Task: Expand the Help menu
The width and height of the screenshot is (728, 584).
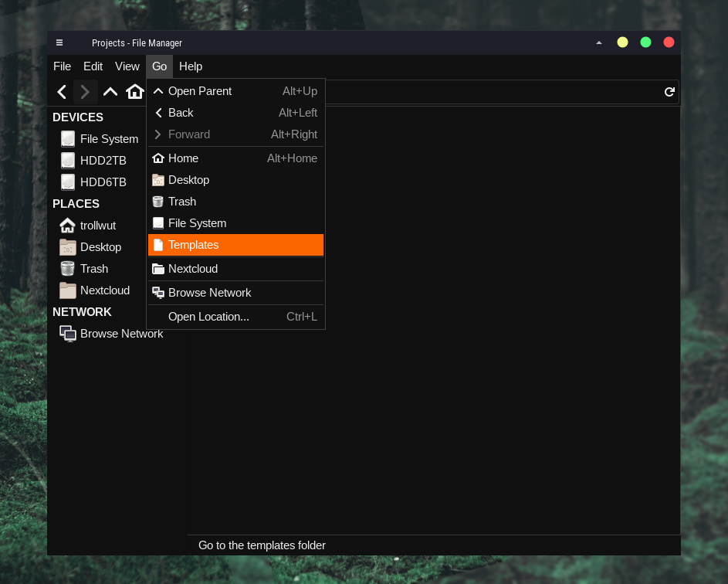Action: pos(191,66)
